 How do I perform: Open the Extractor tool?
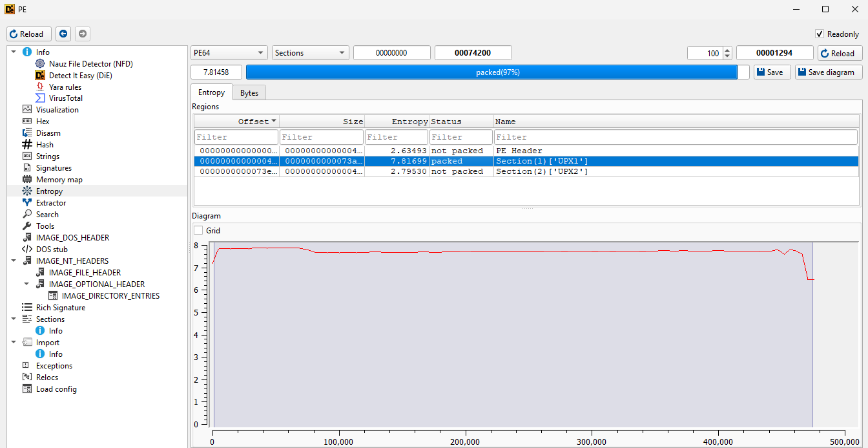point(51,203)
